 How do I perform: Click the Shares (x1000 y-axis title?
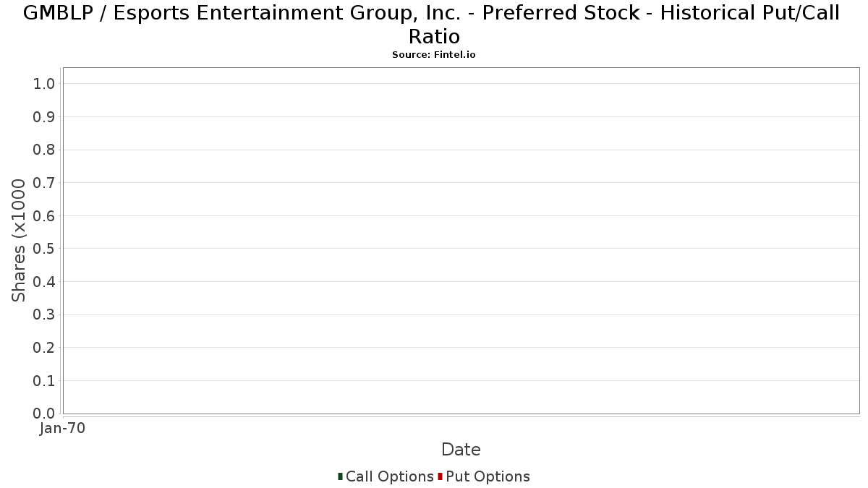19,240
